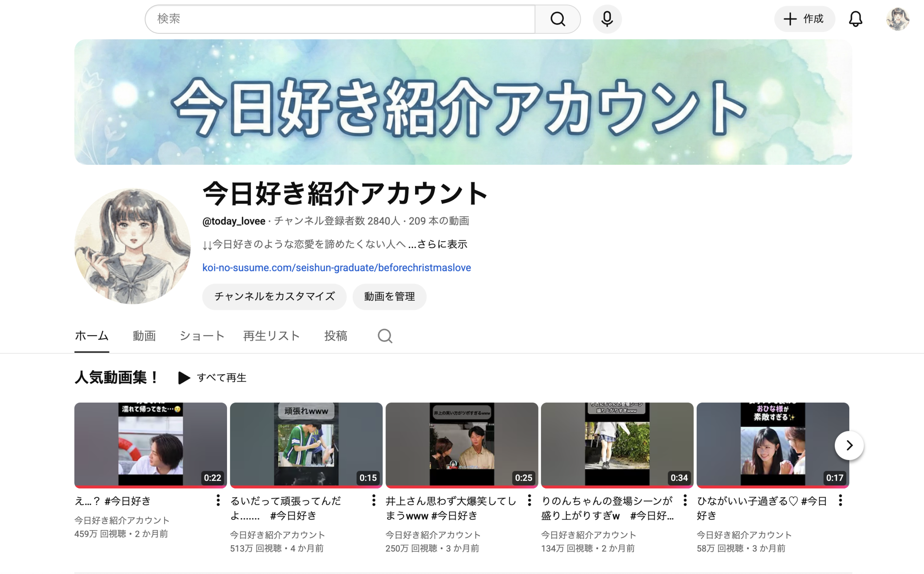Open the koi-no-susume.com channel link
The image size is (924, 574).
click(336, 267)
